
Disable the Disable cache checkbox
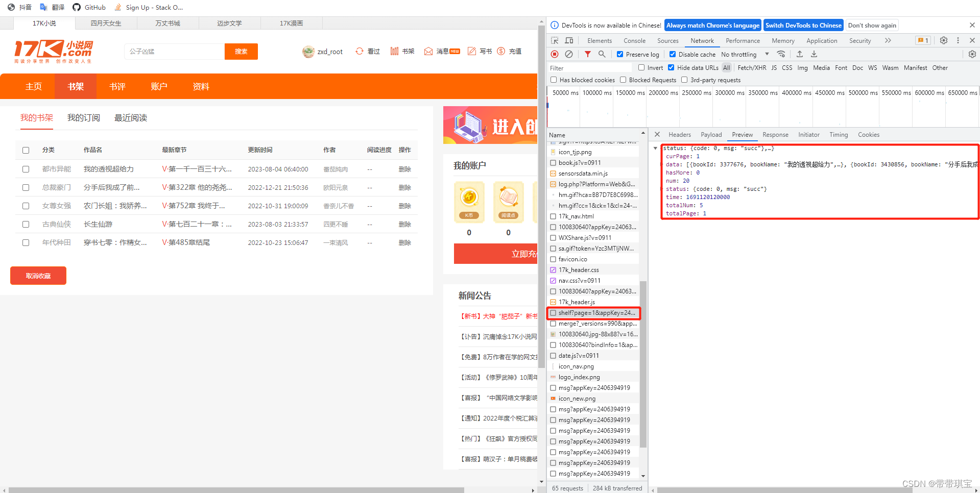click(673, 54)
